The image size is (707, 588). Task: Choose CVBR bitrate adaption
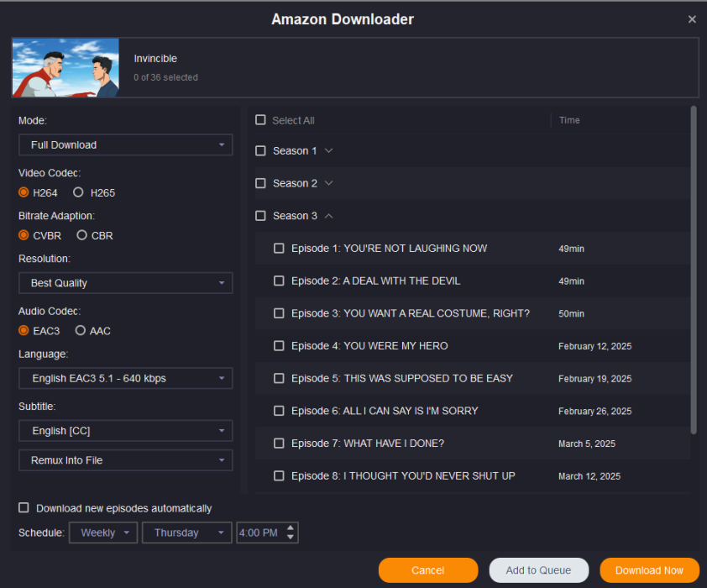coord(24,235)
